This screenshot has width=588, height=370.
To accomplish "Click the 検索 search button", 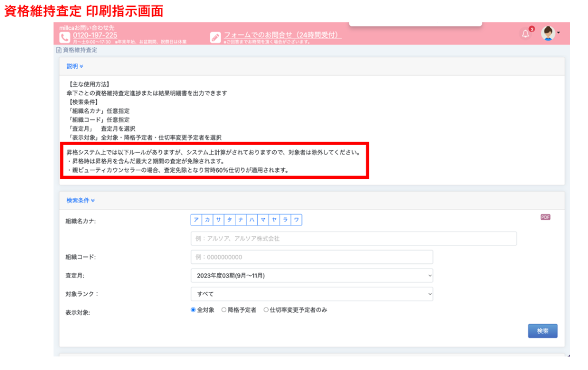I will [x=542, y=331].
